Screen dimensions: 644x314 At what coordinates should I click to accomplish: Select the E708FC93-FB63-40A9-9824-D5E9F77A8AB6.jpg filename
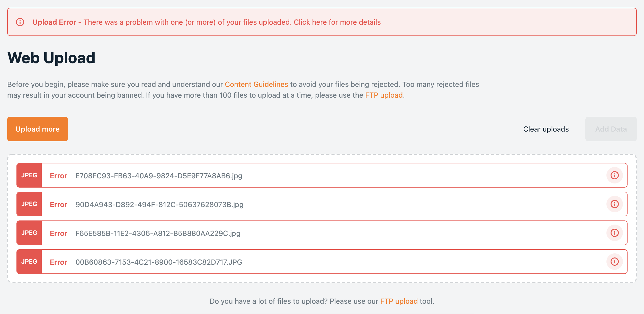click(159, 176)
